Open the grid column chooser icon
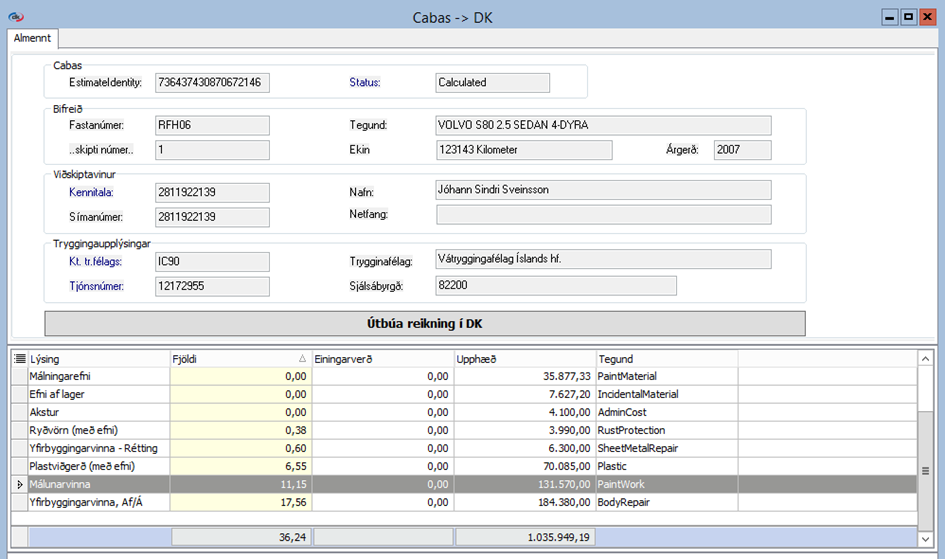945x559 pixels. (19, 359)
